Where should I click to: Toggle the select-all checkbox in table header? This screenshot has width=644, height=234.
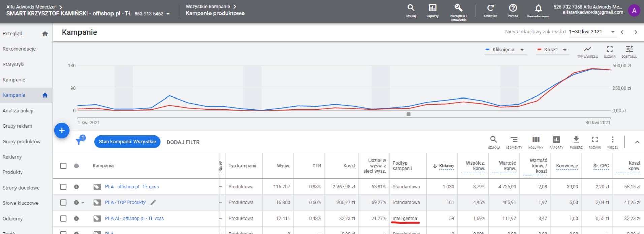[63, 166]
